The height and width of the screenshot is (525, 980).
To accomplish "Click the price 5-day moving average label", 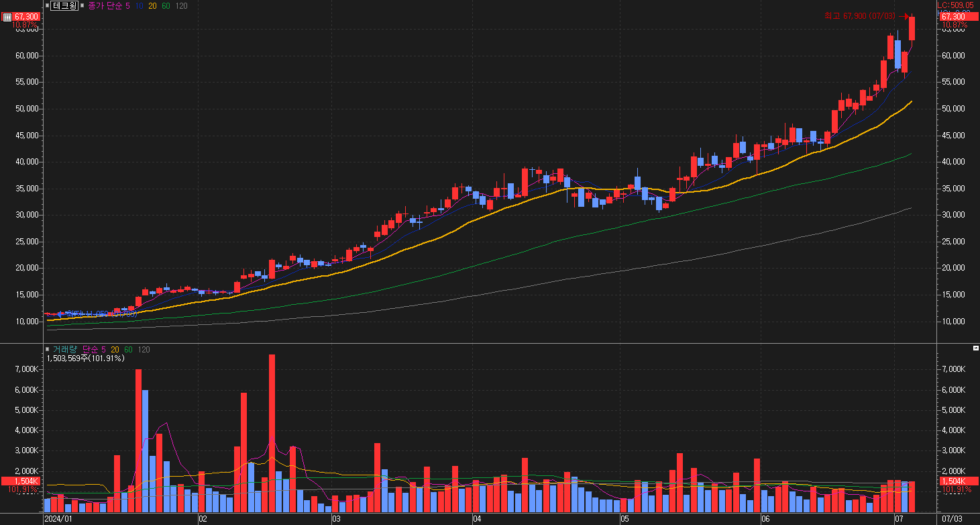I will point(127,5).
